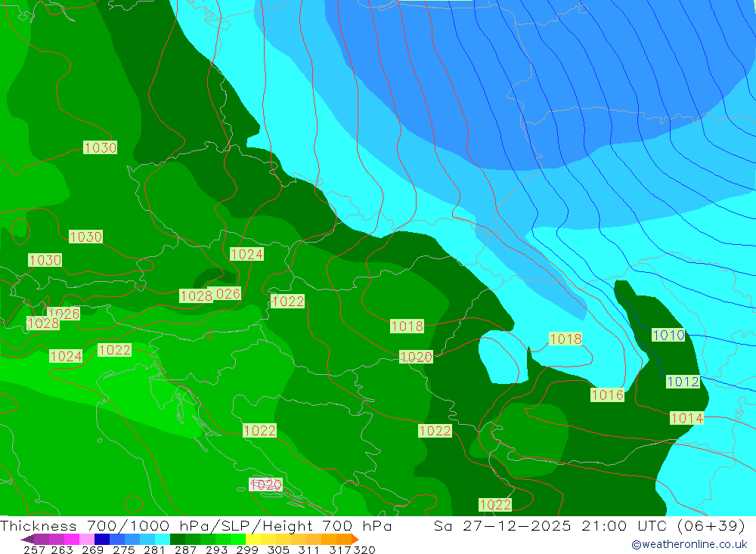Image resolution: width=756 pixels, height=554 pixels.
Task: Click the legend value 263
Action: tap(62, 549)
